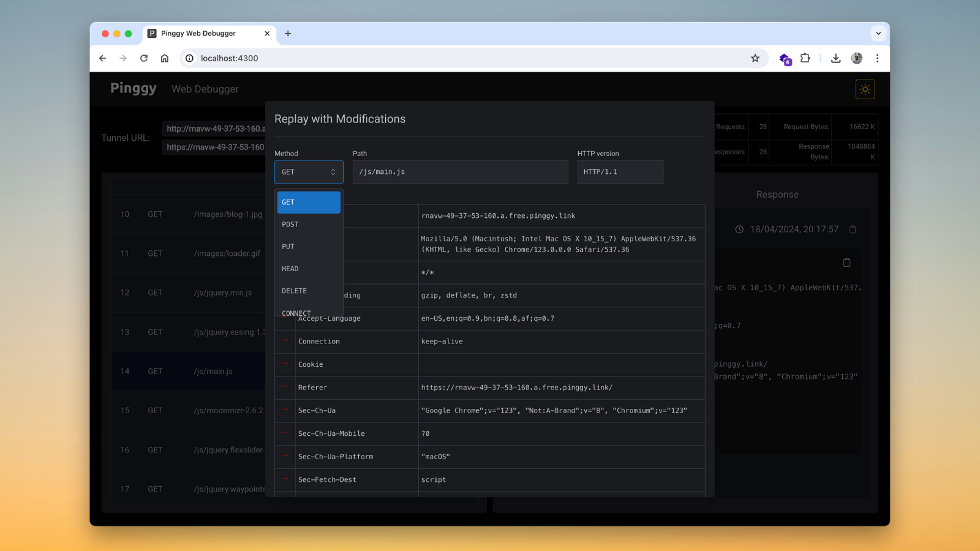
Task: Toggle the light/dark theme sun icon
Action: (865, 89)
